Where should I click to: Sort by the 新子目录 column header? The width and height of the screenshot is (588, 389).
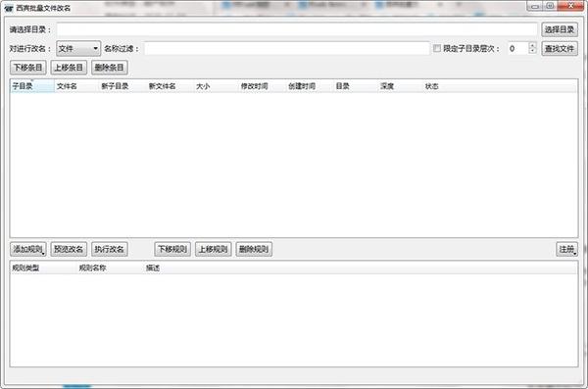(122, 86)
